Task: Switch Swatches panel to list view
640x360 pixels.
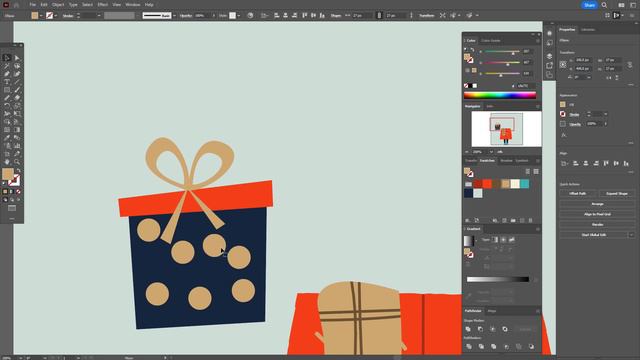Action: [527, 171]
